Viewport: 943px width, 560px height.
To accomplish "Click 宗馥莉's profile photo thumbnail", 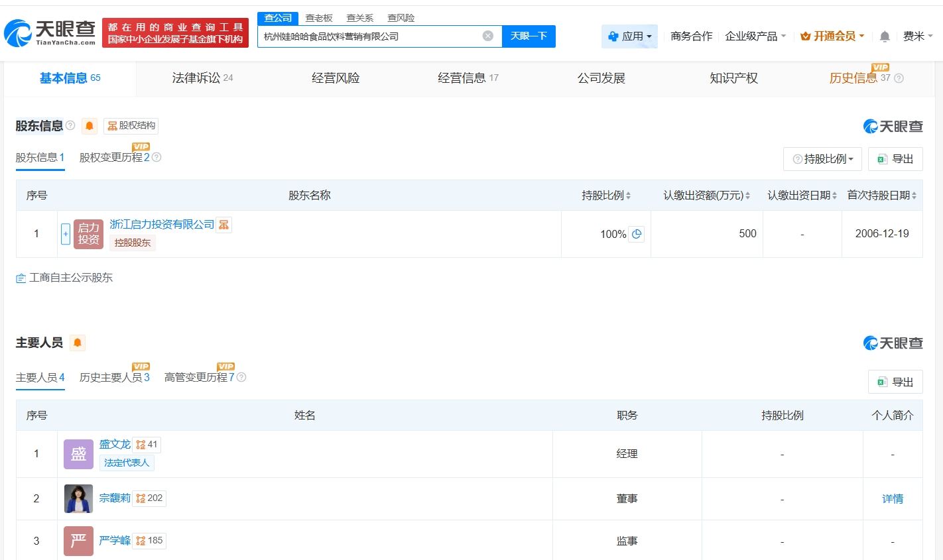I will (78, 499).
